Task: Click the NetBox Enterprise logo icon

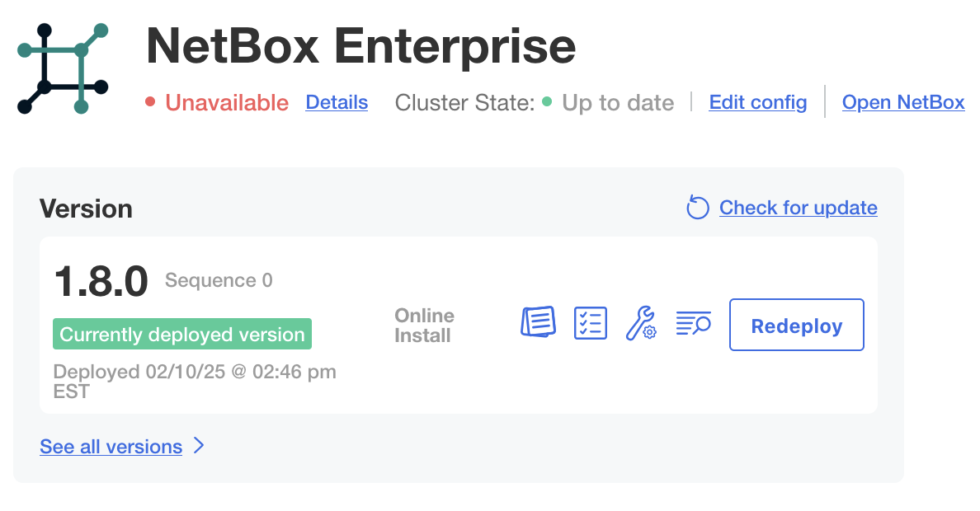Action: pyautogui.click(x=63, y=68)
